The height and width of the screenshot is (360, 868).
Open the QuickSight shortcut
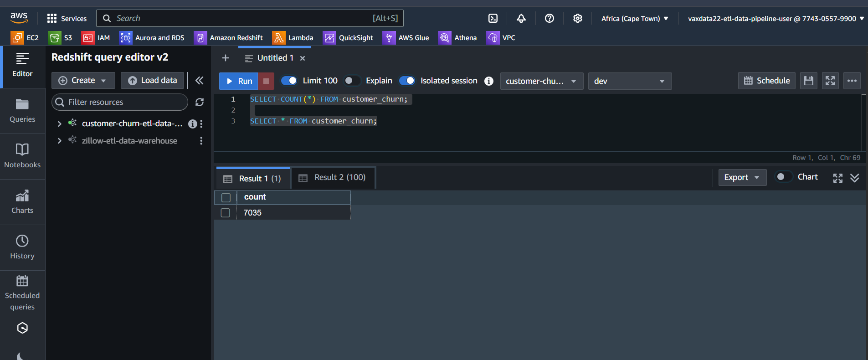pyautogui.click(x=348, y=37)
